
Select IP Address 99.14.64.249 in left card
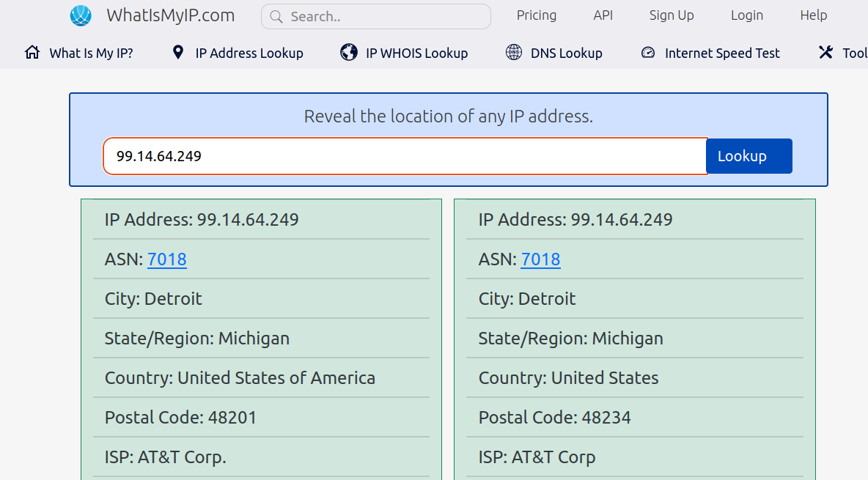click(x=202, y=219)
